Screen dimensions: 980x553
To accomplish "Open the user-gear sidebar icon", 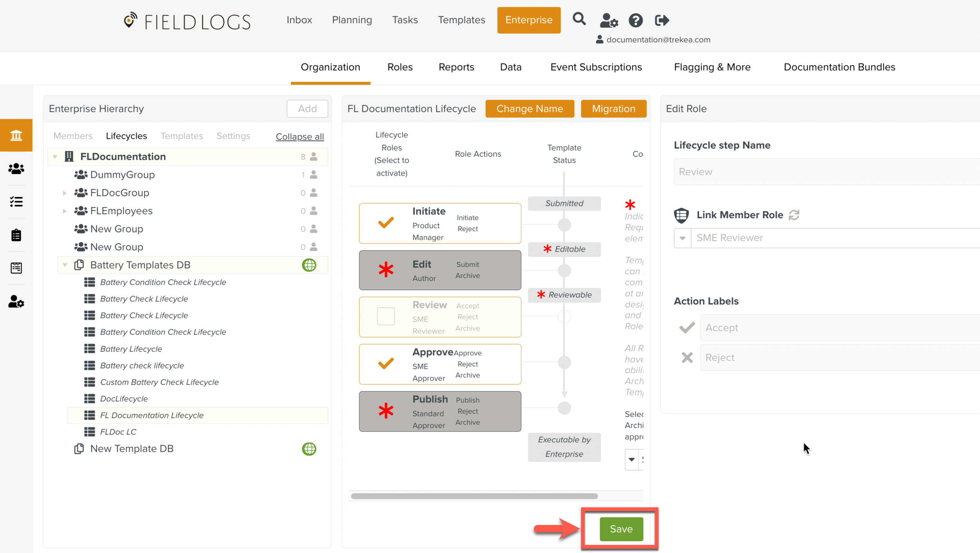I will point(16,301).
